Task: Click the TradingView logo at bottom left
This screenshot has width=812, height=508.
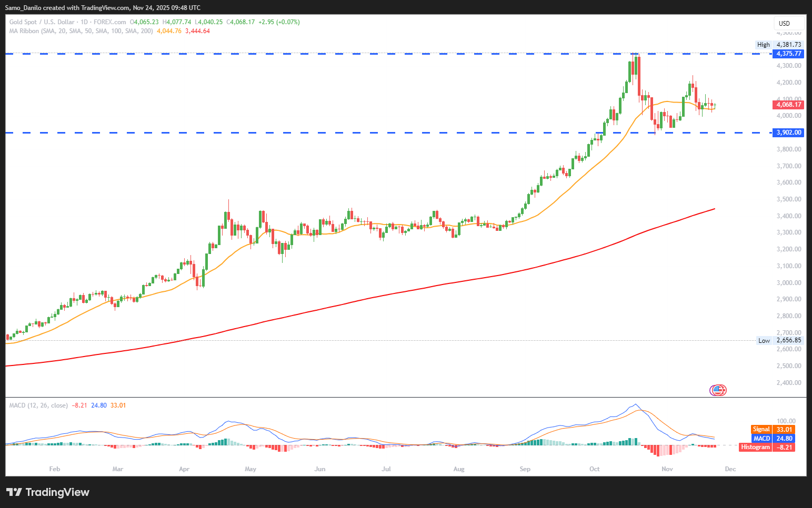Action: click(x=48, y=492)
